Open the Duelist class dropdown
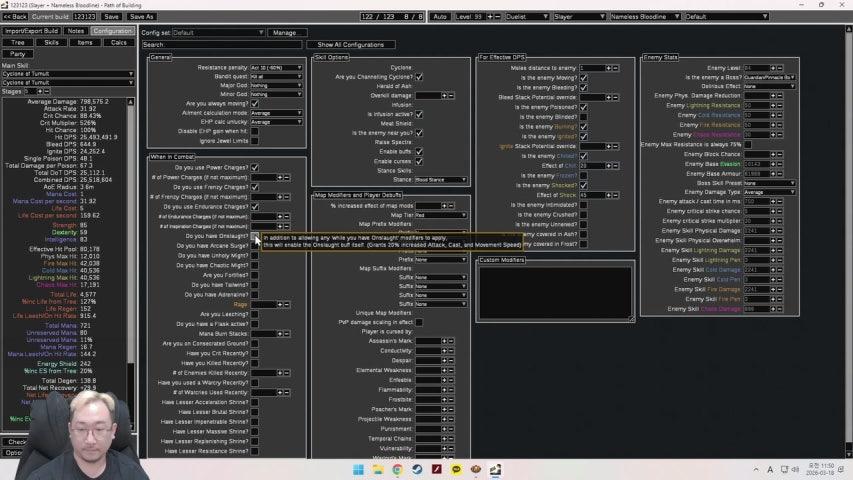The image size is (853, 480). click(x=527, y=17)
